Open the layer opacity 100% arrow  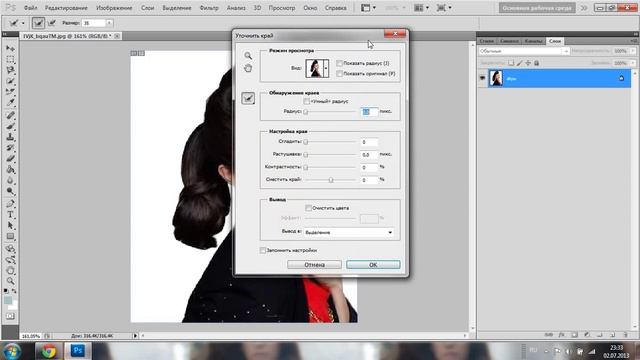tap(633, 51)
